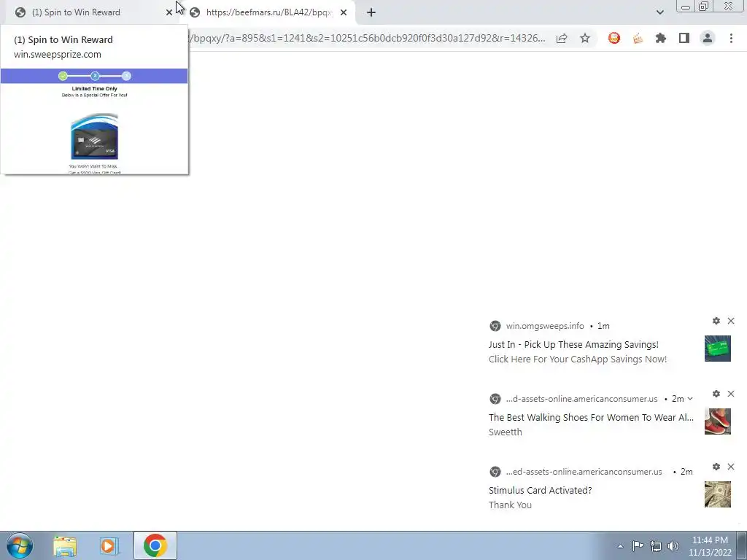Click Stimulus Card Activated? headline
The image size is (747, 560).
pos(541,490)
